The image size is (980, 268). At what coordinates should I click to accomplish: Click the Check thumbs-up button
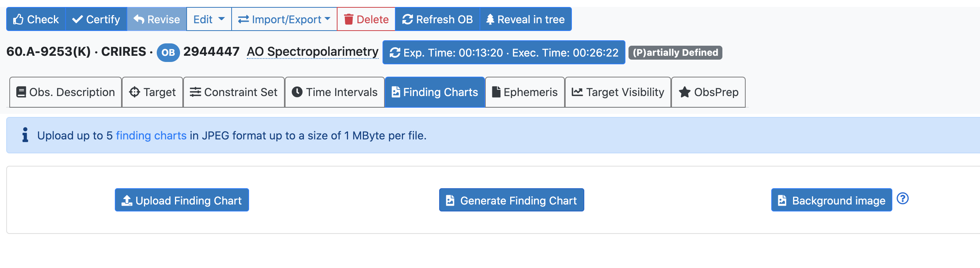[x=36, y=19]
